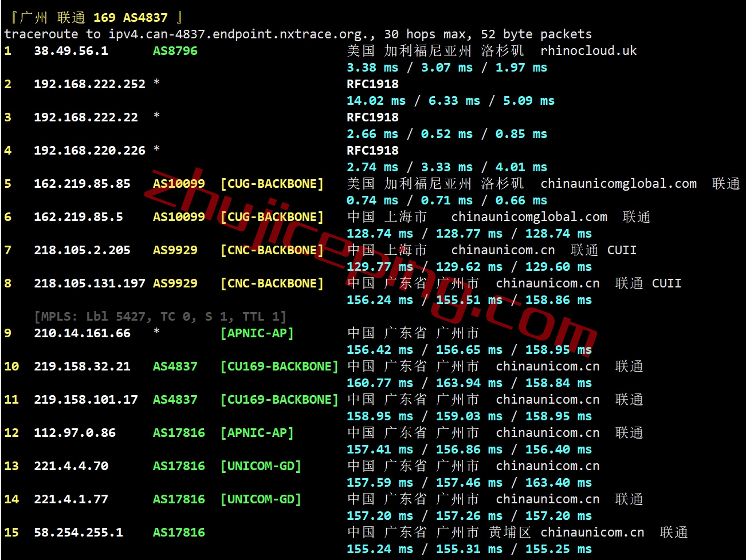The height and width of the screenshot is (560, 746).
Task: Select the latency value '14.02 ms'
Action: click(376, 101)
